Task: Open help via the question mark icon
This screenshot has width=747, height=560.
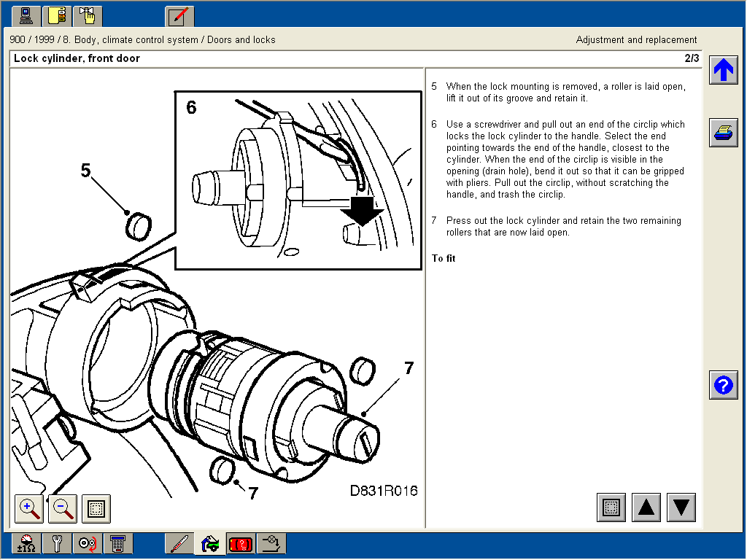Action: [723, 385]
